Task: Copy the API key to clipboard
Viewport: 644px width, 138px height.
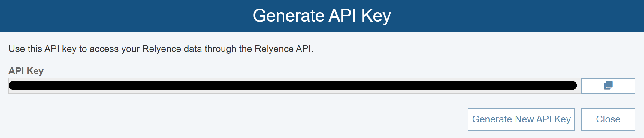Action: 608,85
